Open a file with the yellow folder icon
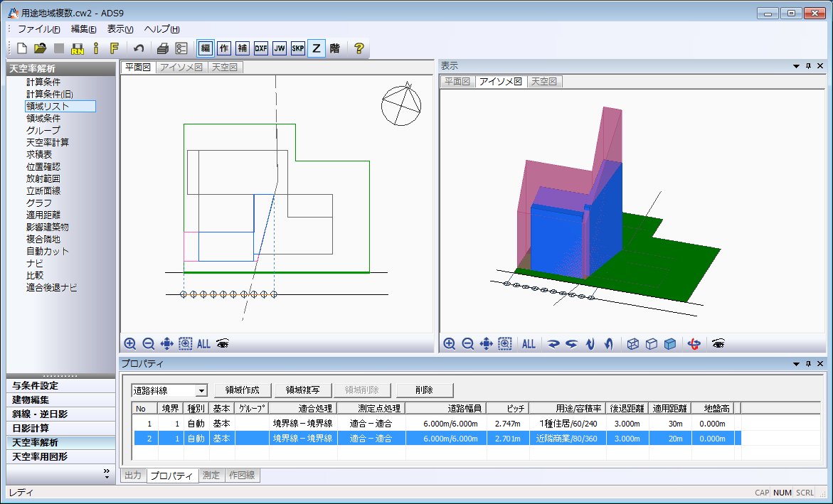 (41, 48)
